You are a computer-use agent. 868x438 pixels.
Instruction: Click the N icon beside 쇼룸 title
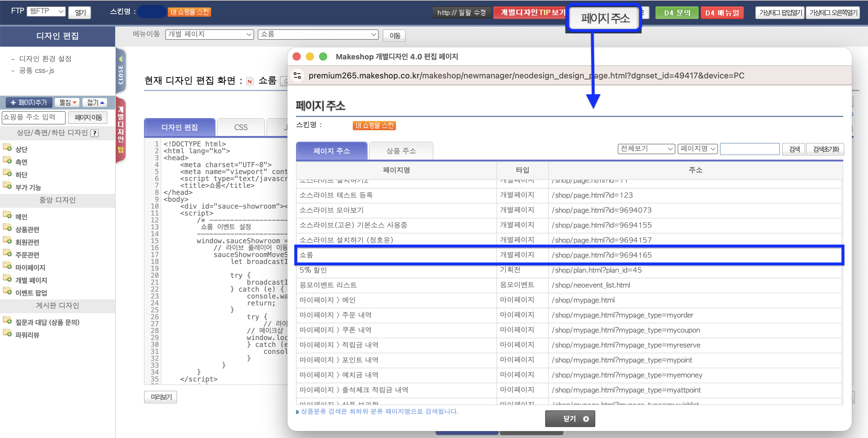pos(250,81)
